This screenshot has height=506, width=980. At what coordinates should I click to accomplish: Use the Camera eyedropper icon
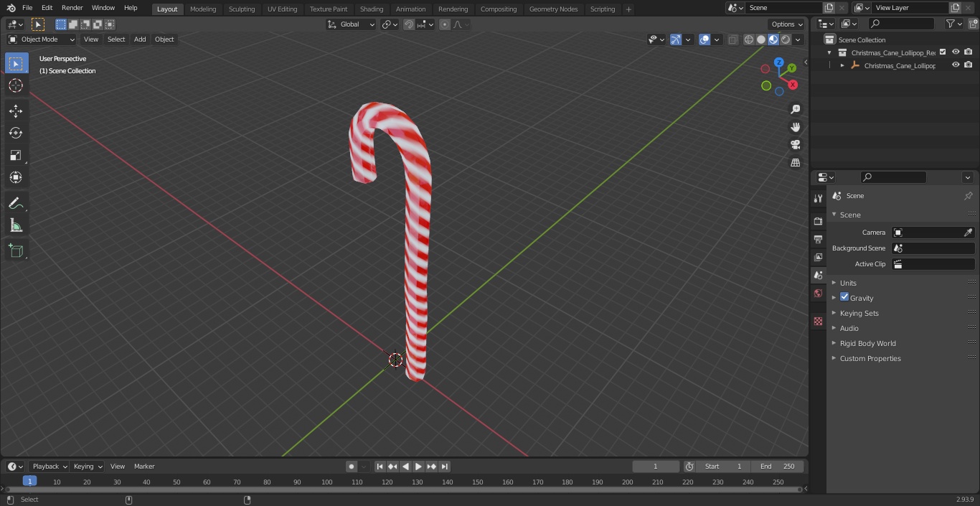click(968, 233)
